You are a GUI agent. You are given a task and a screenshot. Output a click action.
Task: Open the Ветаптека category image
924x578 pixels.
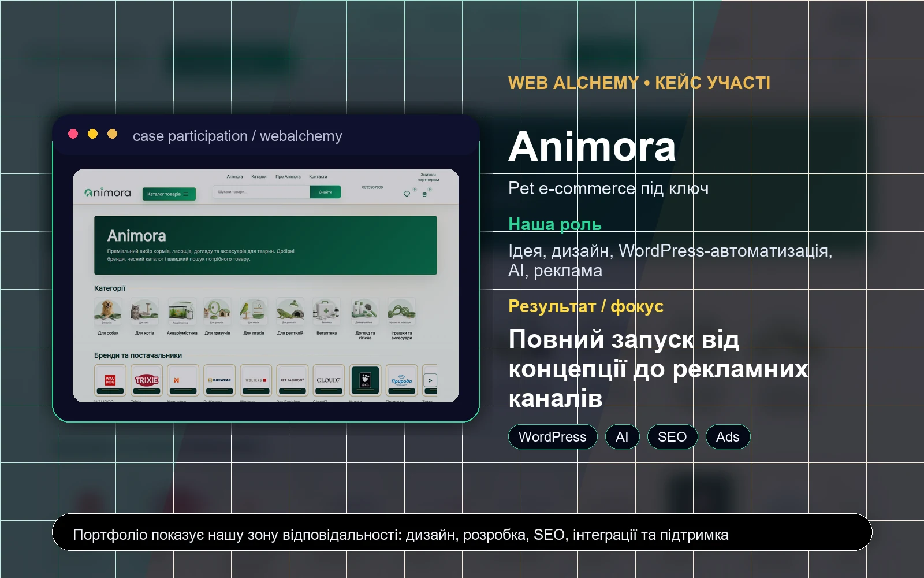pyautogui.click(x=326, y=312)
